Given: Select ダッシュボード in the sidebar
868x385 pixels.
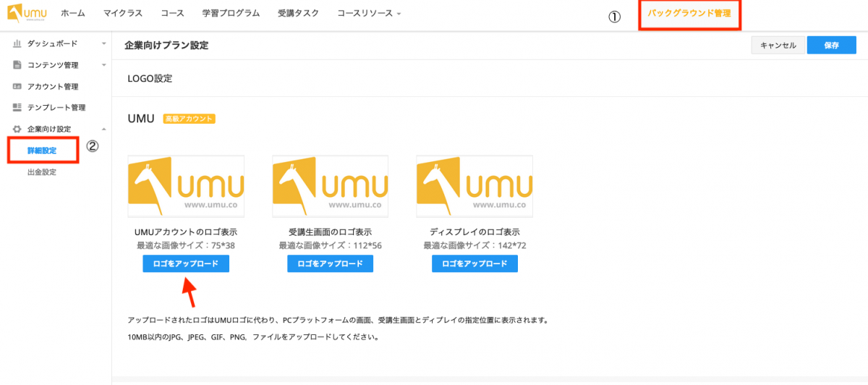Looking at the screenshot, I should click(x=52, y=44).
